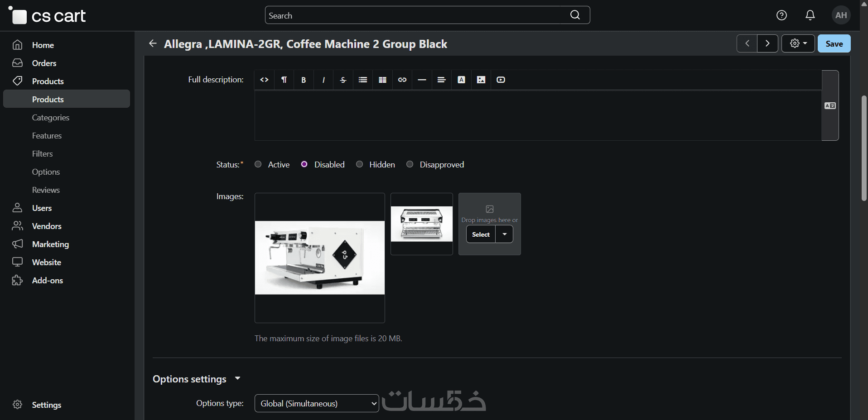Insert a table in the description editor
868x420 pixels.
pyautogui.click(x=382, y=80)
